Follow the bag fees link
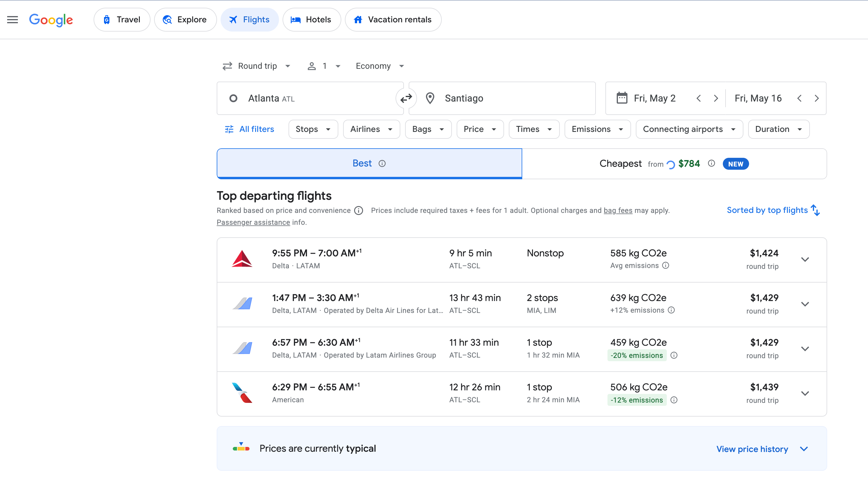868x477 pixels. 618,211
